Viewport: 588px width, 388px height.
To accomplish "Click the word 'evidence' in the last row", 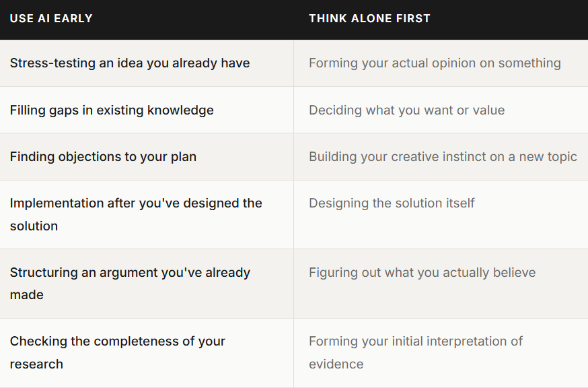I will (336, 364).
